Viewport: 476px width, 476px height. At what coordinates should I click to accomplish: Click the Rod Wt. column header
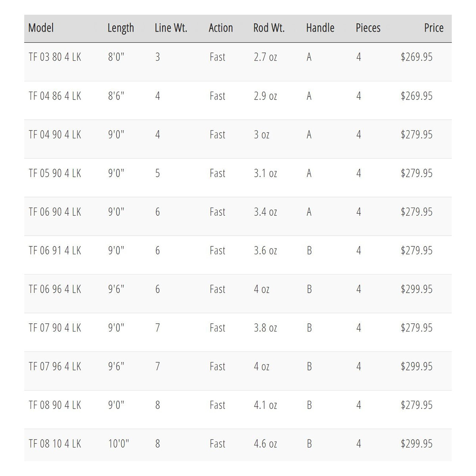269,28
